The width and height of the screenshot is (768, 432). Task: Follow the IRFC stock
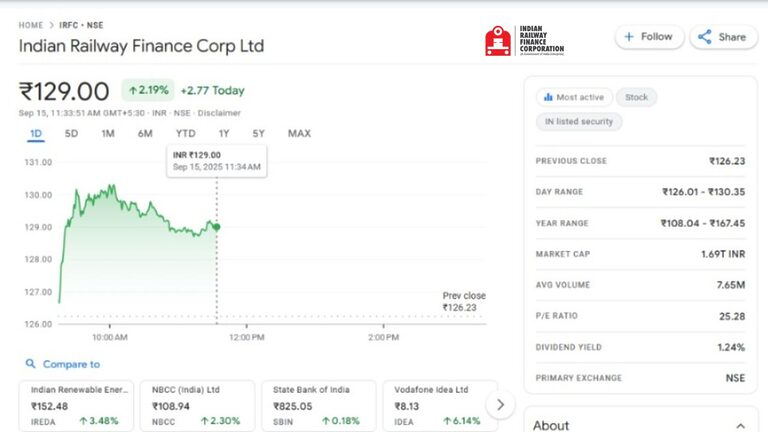pos(648,37)
